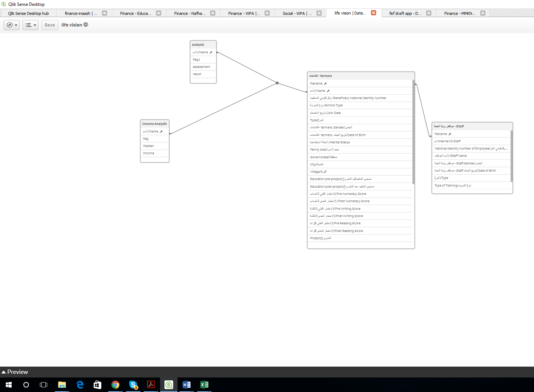Select Post Reading Score field
The image size is (534, 392).
(x=360, y=231)
